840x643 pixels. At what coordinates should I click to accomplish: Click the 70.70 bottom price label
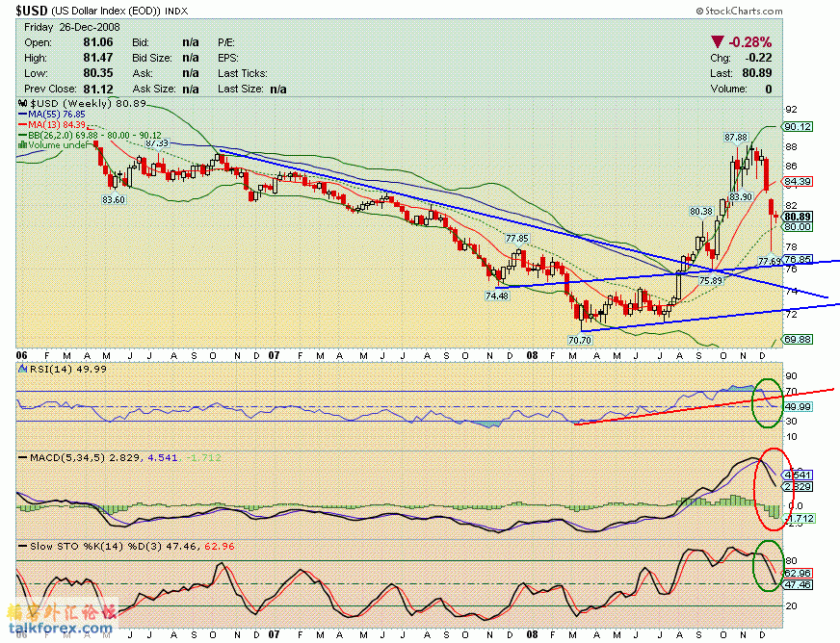580,340
